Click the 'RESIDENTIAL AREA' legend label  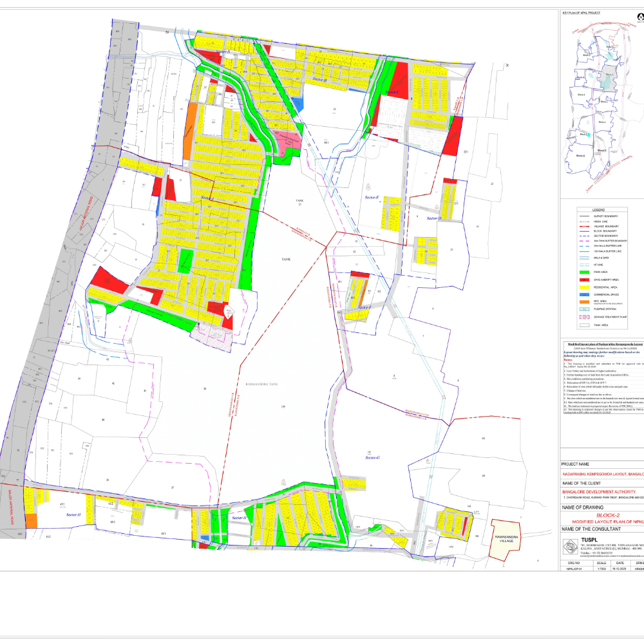point(605,287)
